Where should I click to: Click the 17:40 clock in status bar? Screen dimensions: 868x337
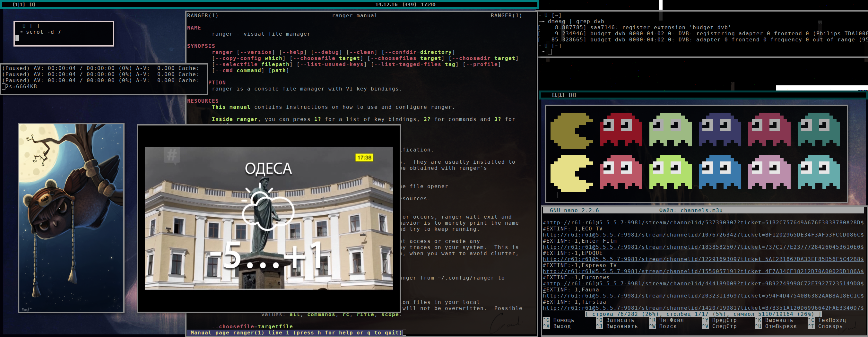[x=428, y=4]
